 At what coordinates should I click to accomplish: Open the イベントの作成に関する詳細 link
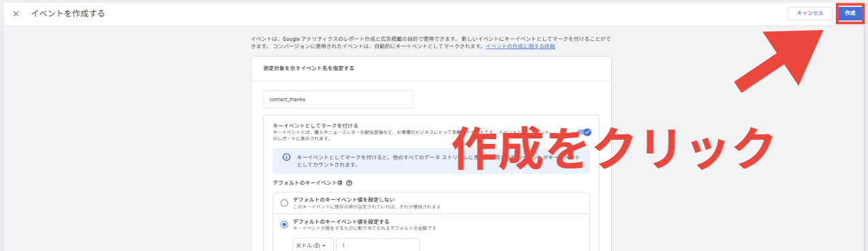click(x=520, y=46)
